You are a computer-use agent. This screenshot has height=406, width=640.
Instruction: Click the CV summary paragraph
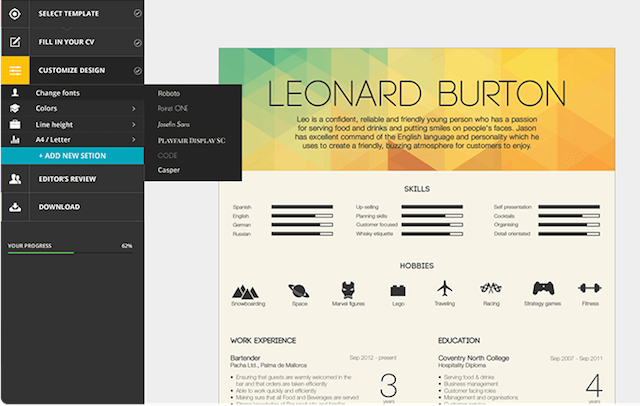[x=417, y=133]
